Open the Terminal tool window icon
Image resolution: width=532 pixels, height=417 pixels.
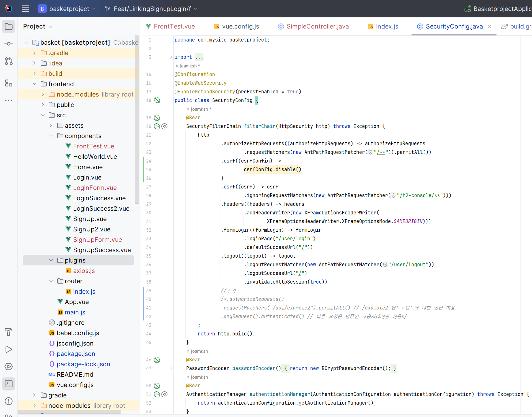tap(9, 384)
